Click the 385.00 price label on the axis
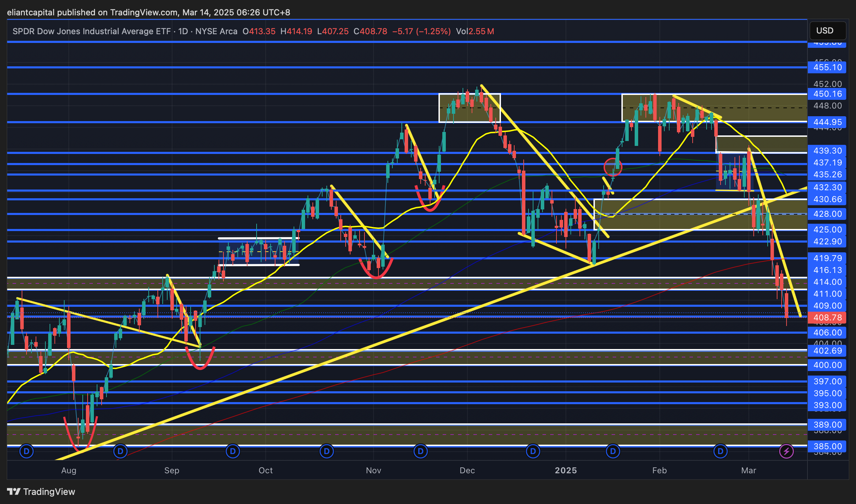 tap(827, 446)
